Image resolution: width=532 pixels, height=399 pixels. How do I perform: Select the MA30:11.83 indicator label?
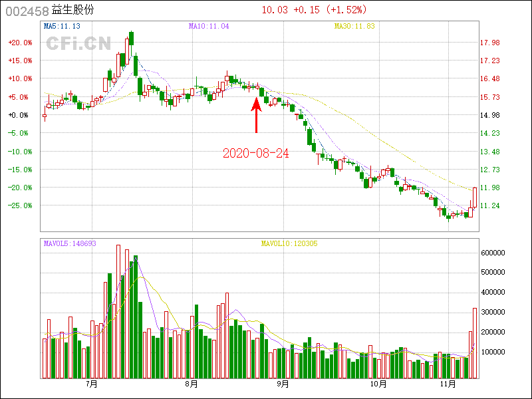click(x=354, y=26)
